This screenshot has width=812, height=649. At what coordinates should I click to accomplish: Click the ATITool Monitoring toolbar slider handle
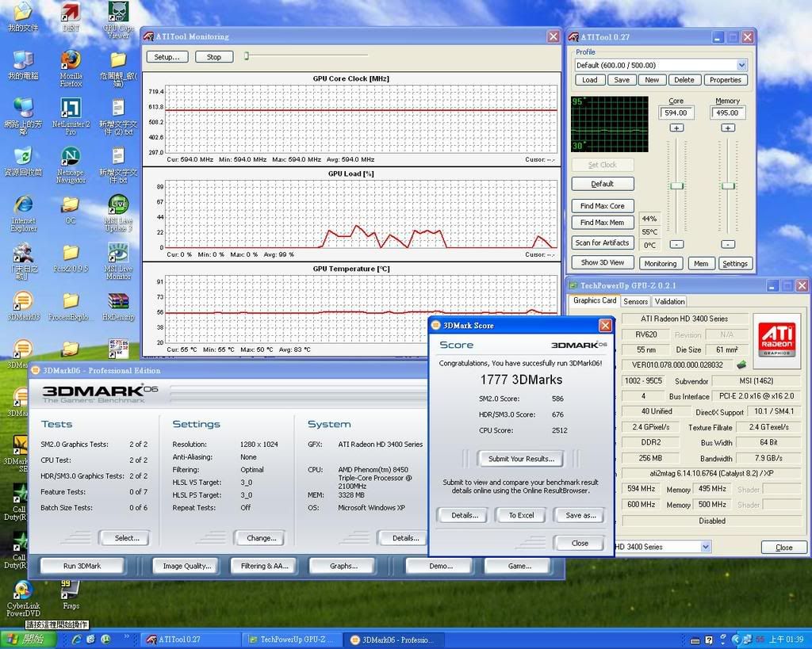(x=247, y=56)
